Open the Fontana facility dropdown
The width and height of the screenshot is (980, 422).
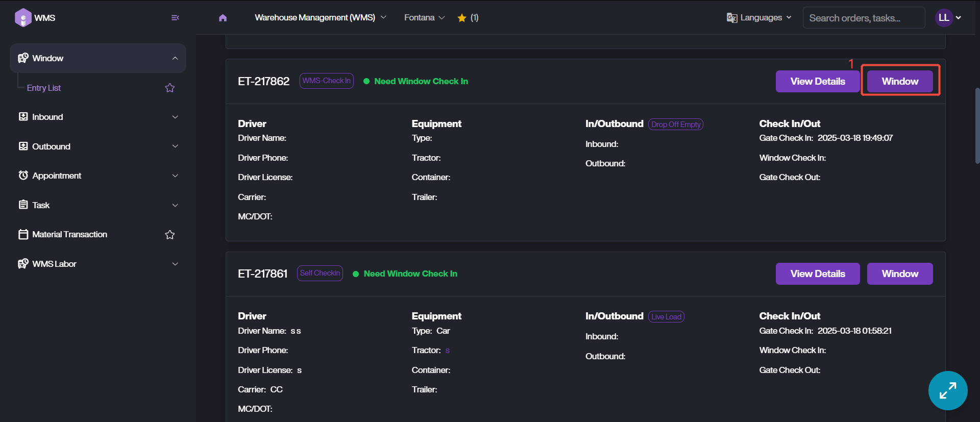click(x=424, y=18)
